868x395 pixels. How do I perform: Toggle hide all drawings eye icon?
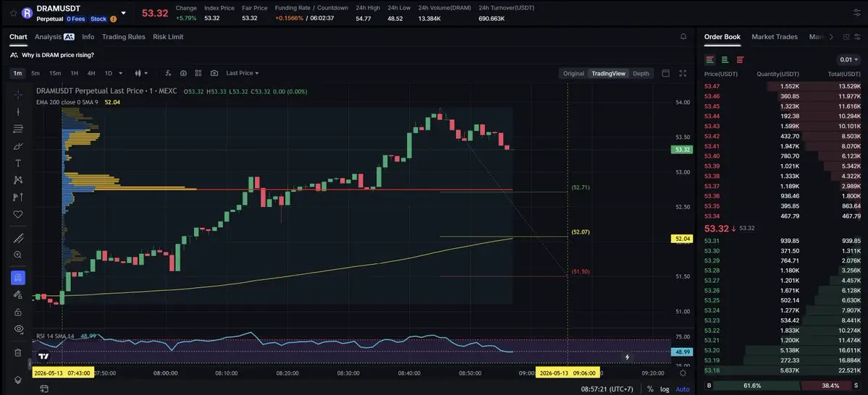[17, 328]
